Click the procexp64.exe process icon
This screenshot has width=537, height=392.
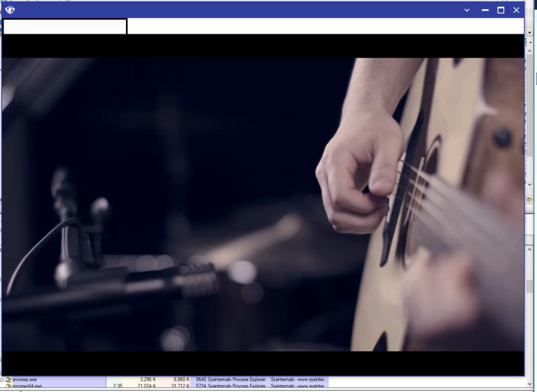8,386
